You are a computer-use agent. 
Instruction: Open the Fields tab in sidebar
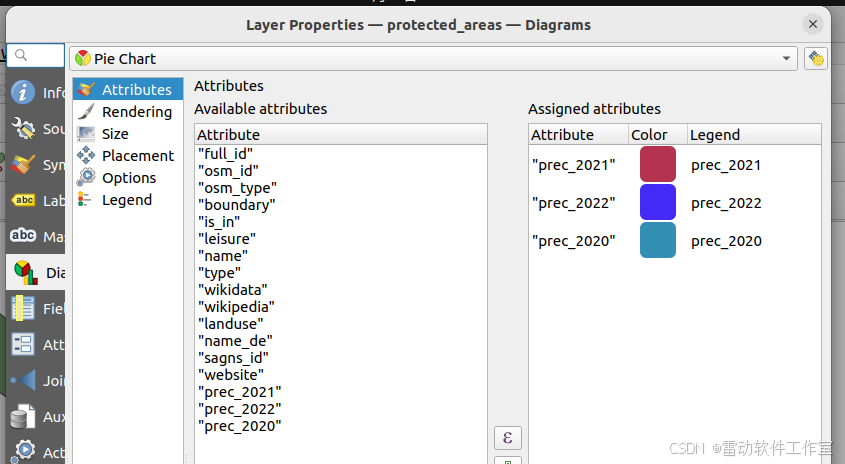click(x=37, y=308)
